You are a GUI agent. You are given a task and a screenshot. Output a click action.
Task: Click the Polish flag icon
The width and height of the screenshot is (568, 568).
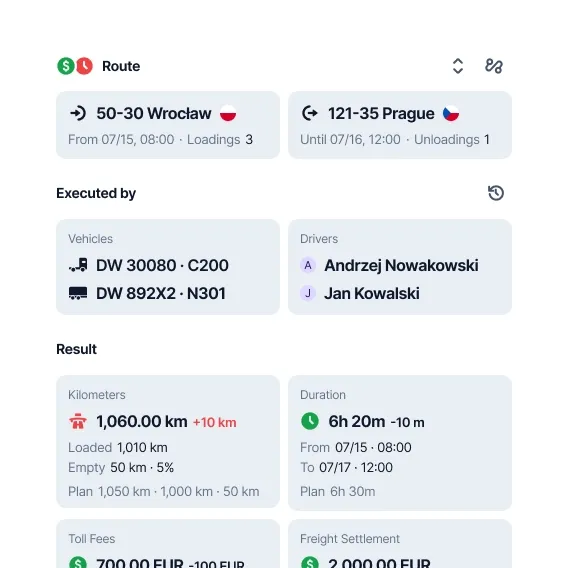coord(228,113)
